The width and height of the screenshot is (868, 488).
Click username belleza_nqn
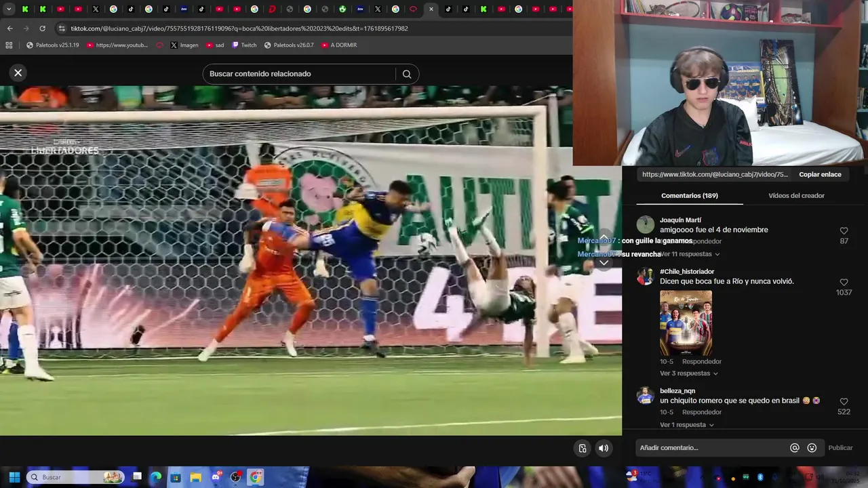point(677,391)
